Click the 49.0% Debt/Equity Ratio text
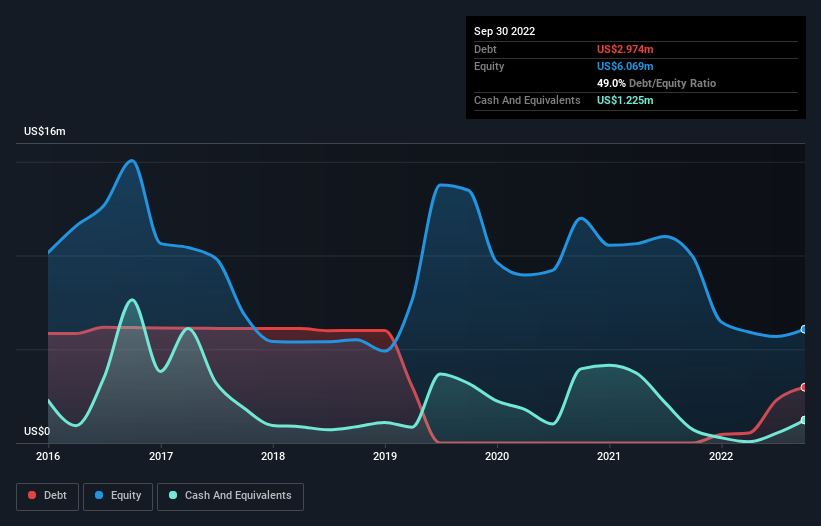The height and width of the screenshot is (526, 821). click(656, 83)
